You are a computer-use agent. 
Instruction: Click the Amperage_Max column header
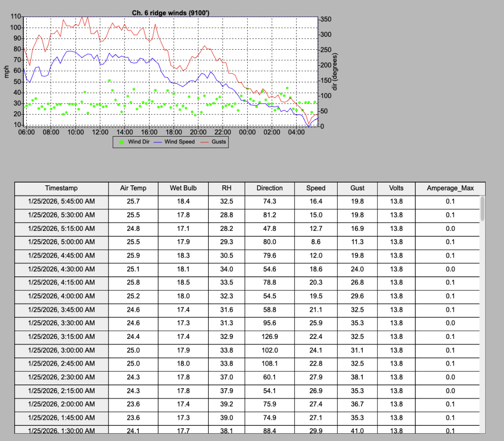pyautogui.click(x=449, y=188)
